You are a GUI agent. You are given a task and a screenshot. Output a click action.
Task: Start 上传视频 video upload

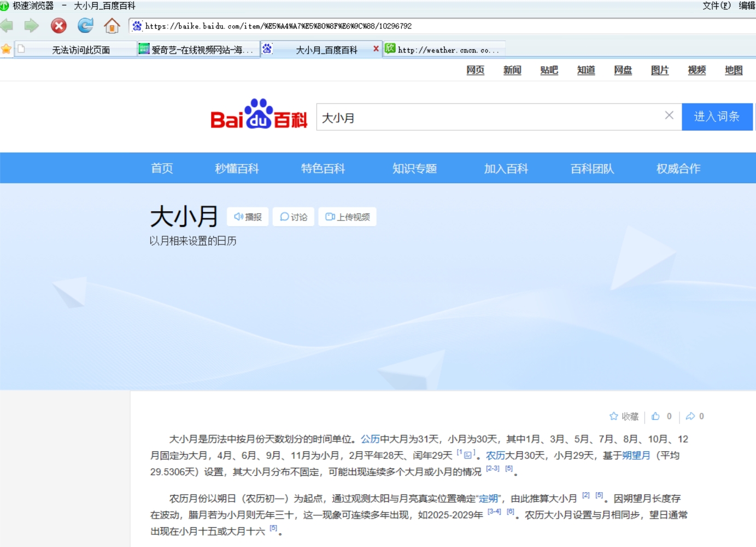(347, 217)
